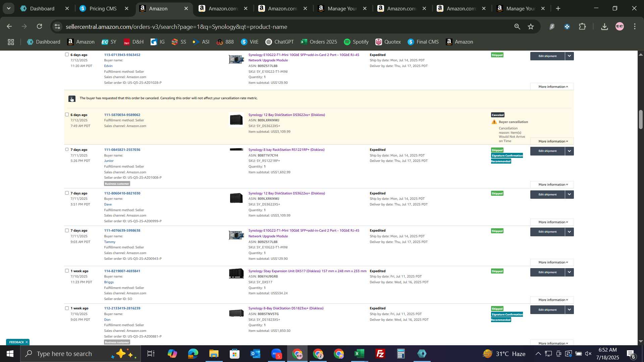Select checkbox for order 111-0845821-2557036

point(67,149)
